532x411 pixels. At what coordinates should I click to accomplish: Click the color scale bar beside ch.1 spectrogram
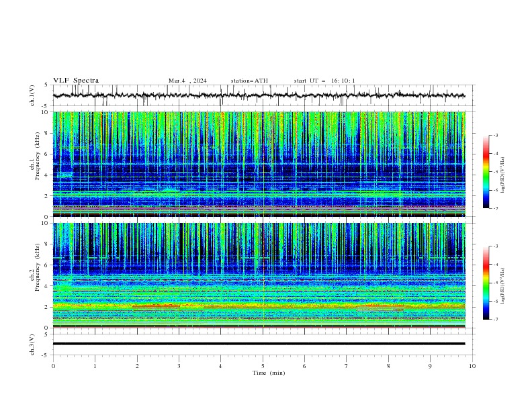tap(486, 172)
